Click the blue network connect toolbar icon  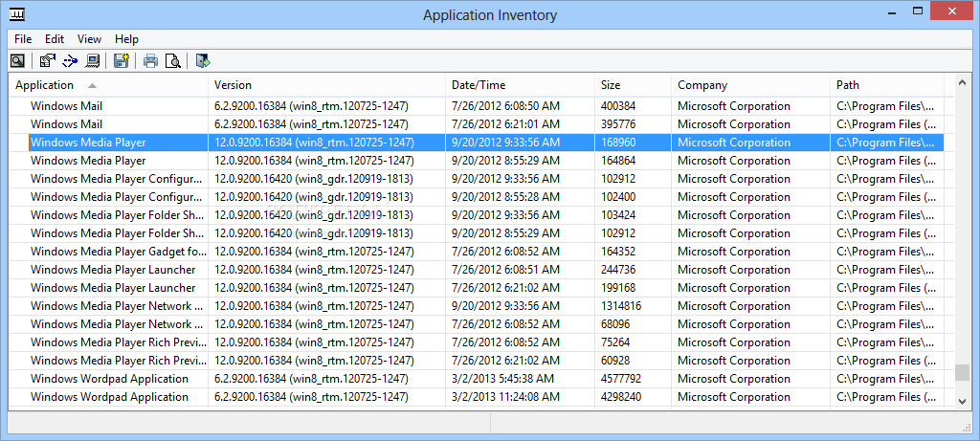click(x=70, y=60)
